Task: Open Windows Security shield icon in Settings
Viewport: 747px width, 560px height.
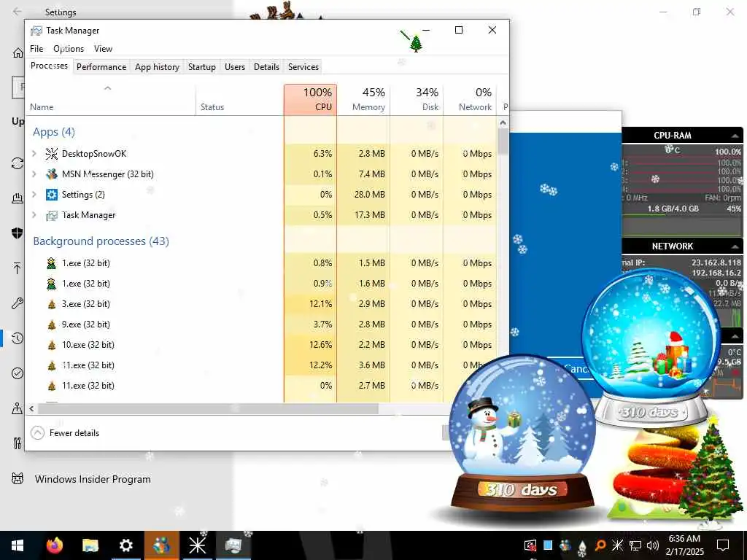Action: click(18, 233)
